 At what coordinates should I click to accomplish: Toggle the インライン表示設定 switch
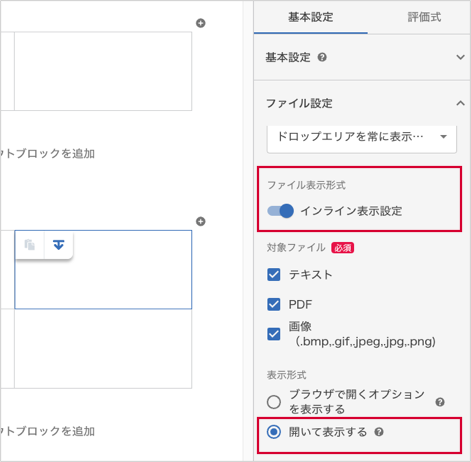[280, 211]
